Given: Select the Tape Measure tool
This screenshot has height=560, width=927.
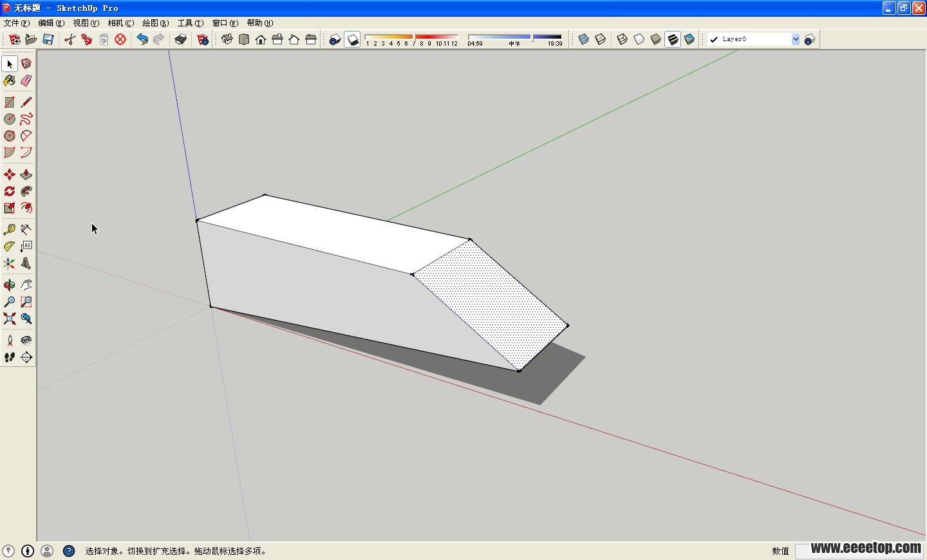Looking at the screenshot, I should [10, 230].
